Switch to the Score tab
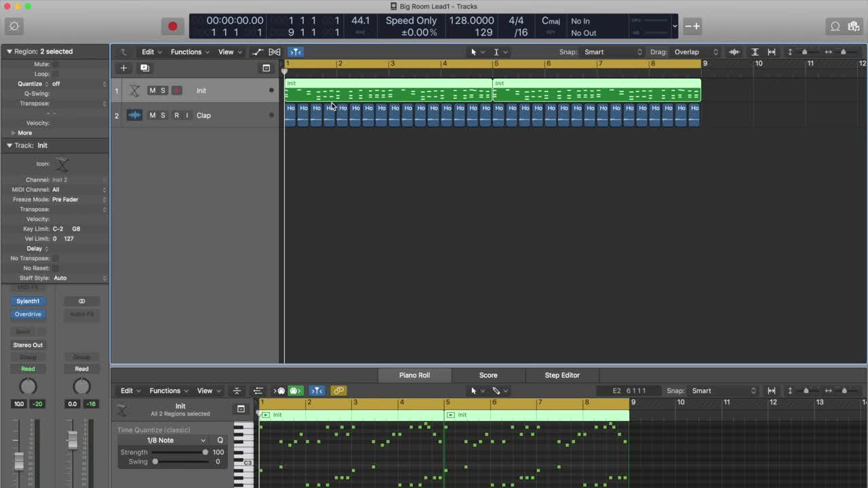 tap(488, 375)
